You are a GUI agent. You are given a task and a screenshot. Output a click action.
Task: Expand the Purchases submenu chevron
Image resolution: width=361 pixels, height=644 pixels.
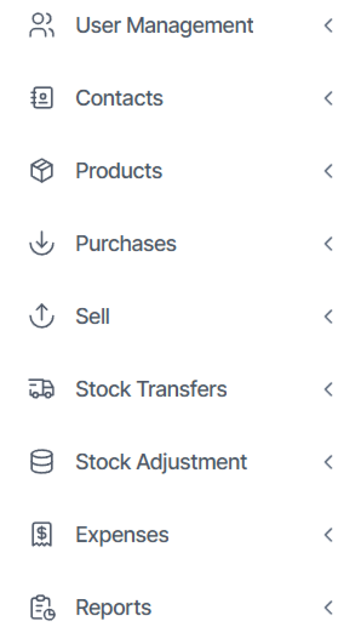click(328, 244)
